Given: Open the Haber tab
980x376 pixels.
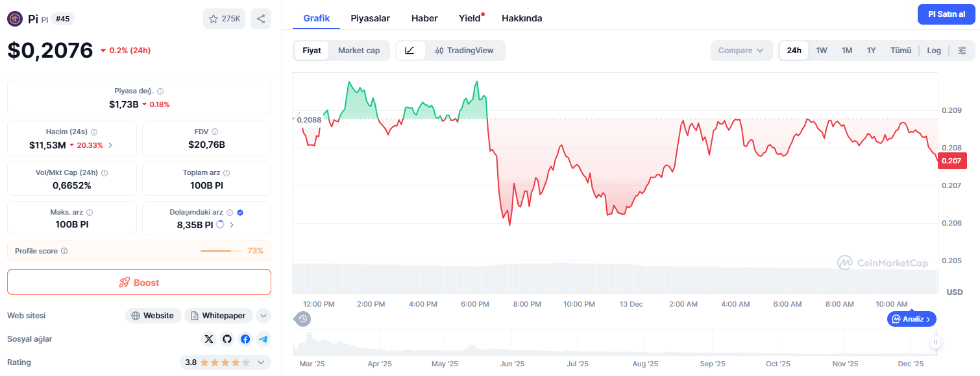Looking at the screenshot, I should 424,18.
